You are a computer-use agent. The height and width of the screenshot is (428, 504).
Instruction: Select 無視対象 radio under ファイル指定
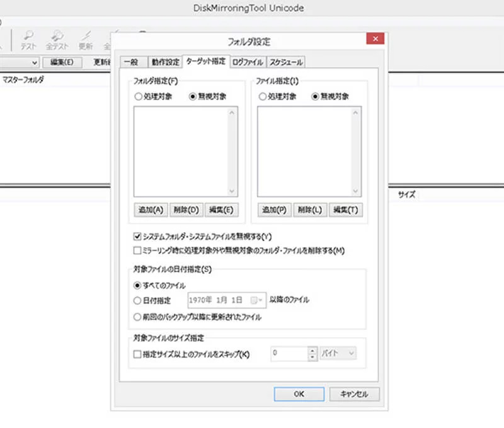[x=315, y=96]
